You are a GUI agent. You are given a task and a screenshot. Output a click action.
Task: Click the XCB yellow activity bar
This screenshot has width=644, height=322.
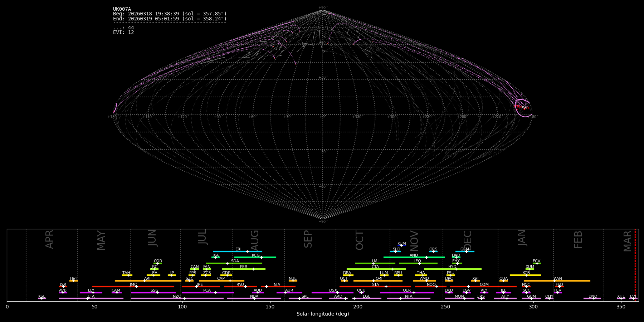tap(525, 275)
